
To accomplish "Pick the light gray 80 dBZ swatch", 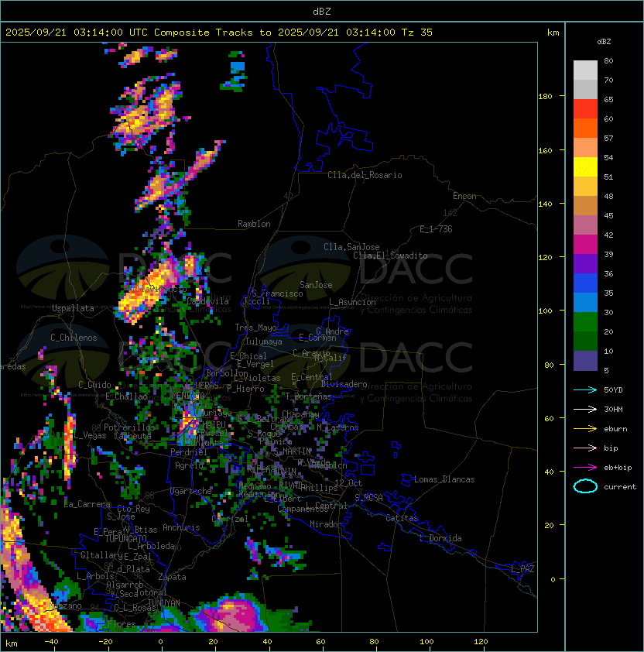I will point(585,70).
